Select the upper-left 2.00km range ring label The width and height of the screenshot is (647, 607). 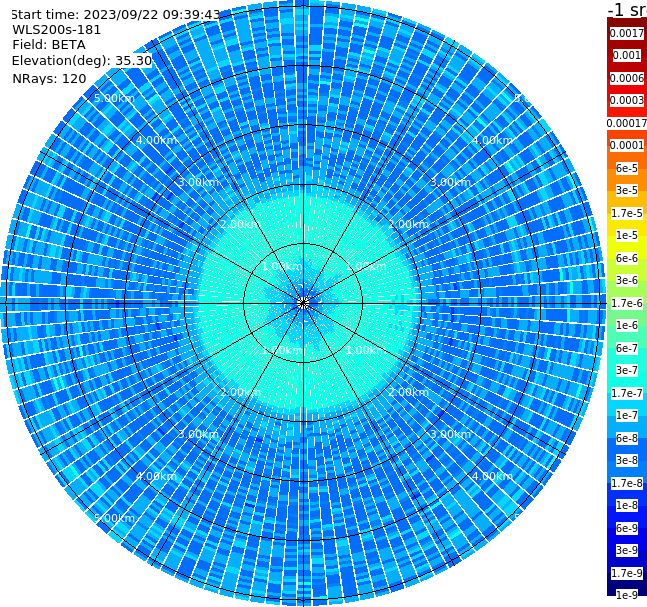(x=241, y=224)
